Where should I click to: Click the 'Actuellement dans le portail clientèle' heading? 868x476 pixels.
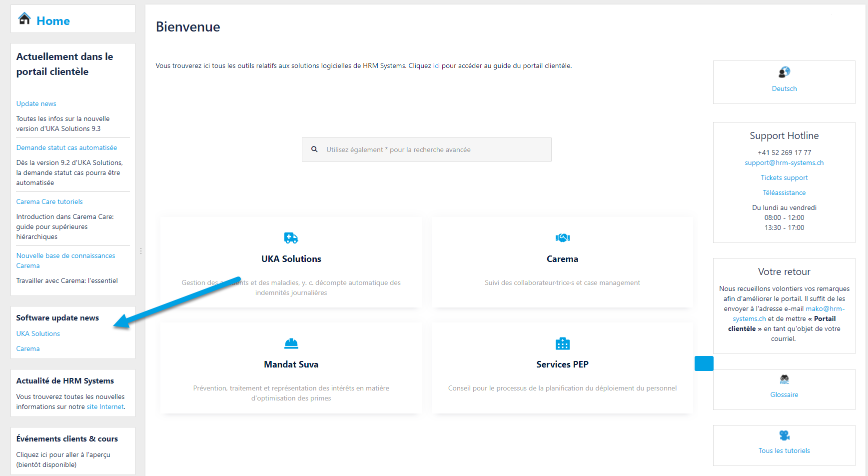click(65, 64)
